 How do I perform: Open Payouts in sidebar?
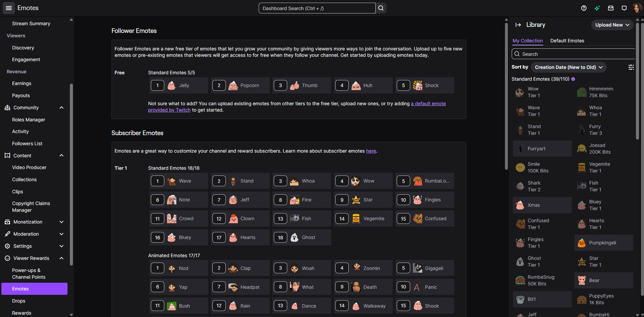coord(21,95)
